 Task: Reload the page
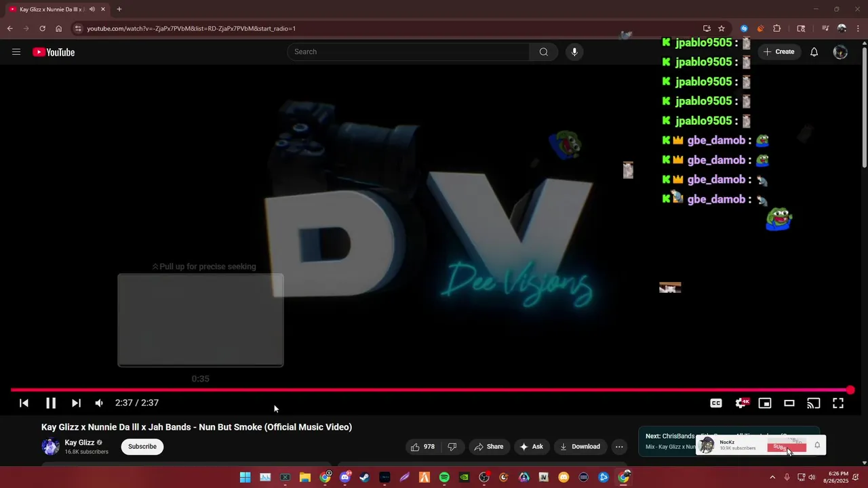pyautogui.click(x=42, y=28)
